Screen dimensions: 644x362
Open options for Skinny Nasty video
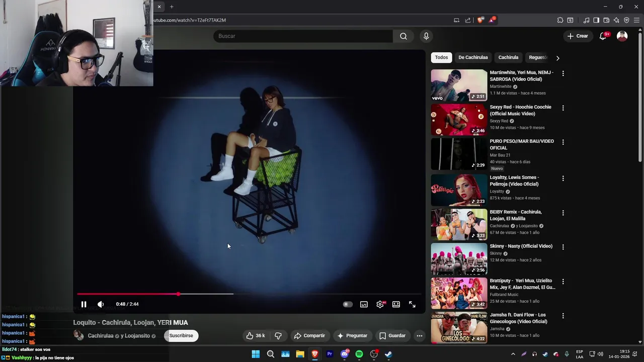point(563,247)
